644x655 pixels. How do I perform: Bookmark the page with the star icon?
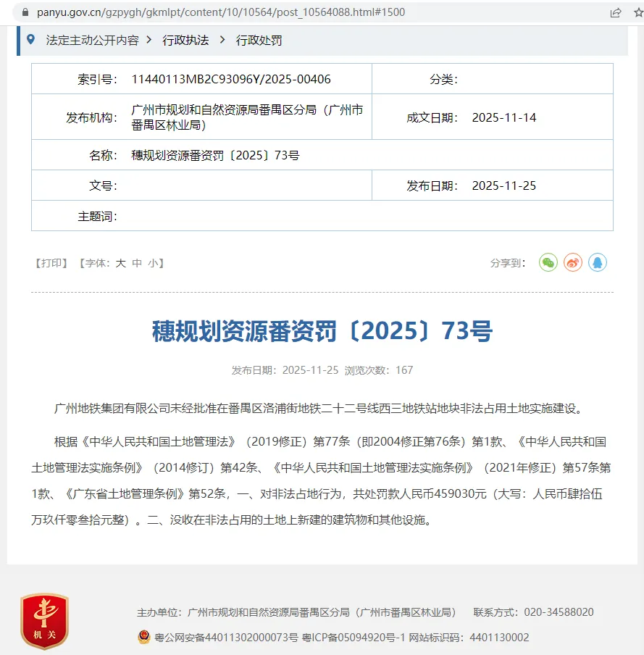[x=638, y=12]
